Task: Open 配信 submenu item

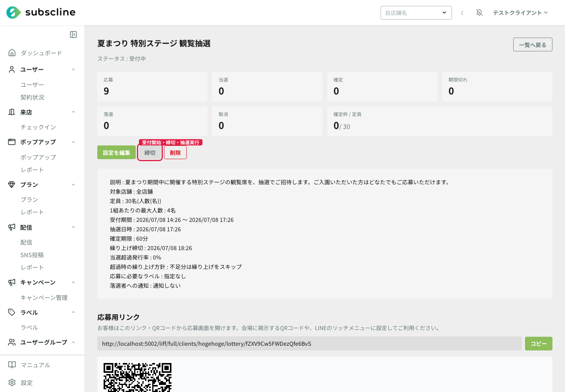Action: click(x=26, y=242)
